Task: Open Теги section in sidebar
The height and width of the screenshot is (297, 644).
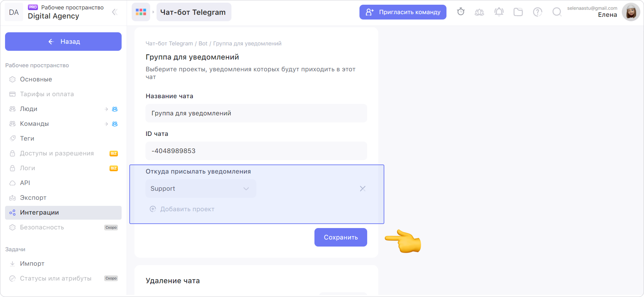Action: tap(63, 139)
